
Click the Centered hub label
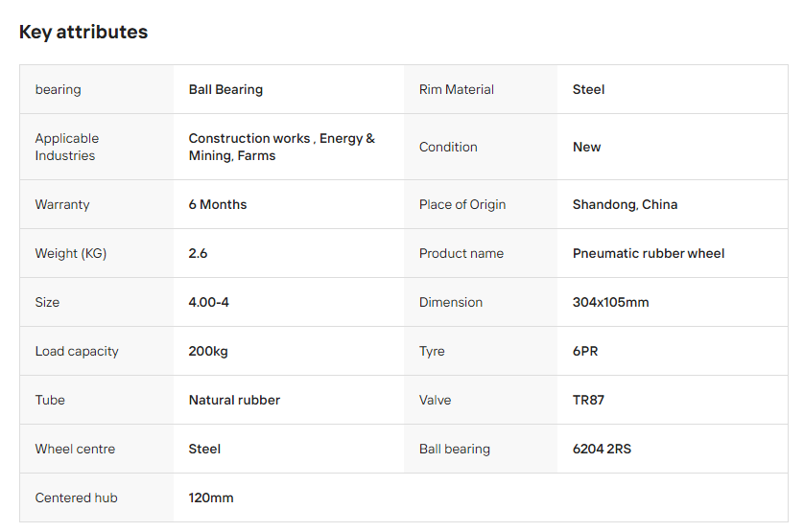coord(77,497)
